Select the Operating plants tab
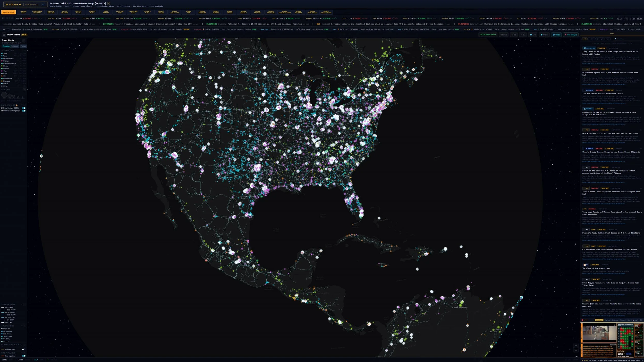644x362 pixels. pyautogui.click(x=6, y=46)
